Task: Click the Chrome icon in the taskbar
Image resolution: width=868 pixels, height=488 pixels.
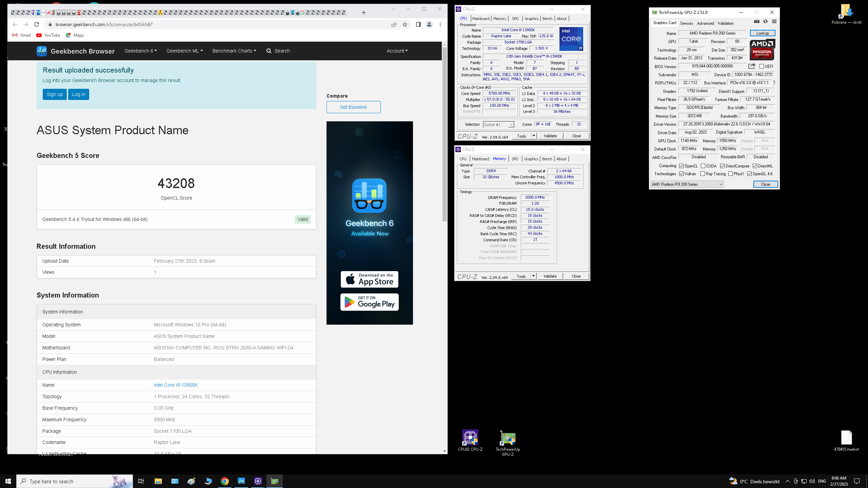Action: [x=225, y=481]
